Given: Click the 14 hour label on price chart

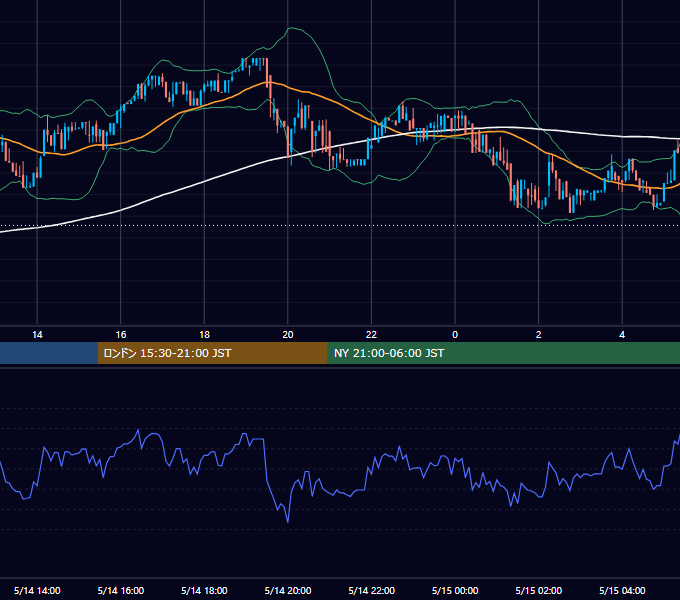Looking at the screenshot, I should 37,335.
